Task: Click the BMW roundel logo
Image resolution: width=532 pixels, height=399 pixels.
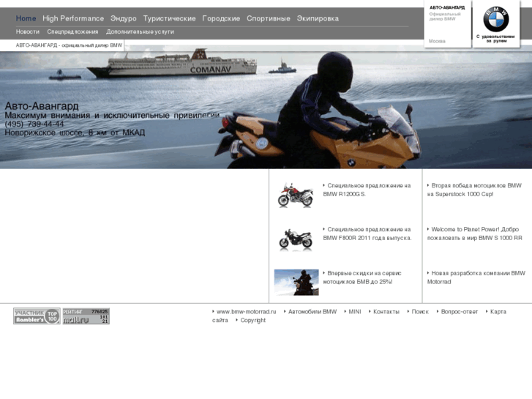Action: [x=495, y=19]
